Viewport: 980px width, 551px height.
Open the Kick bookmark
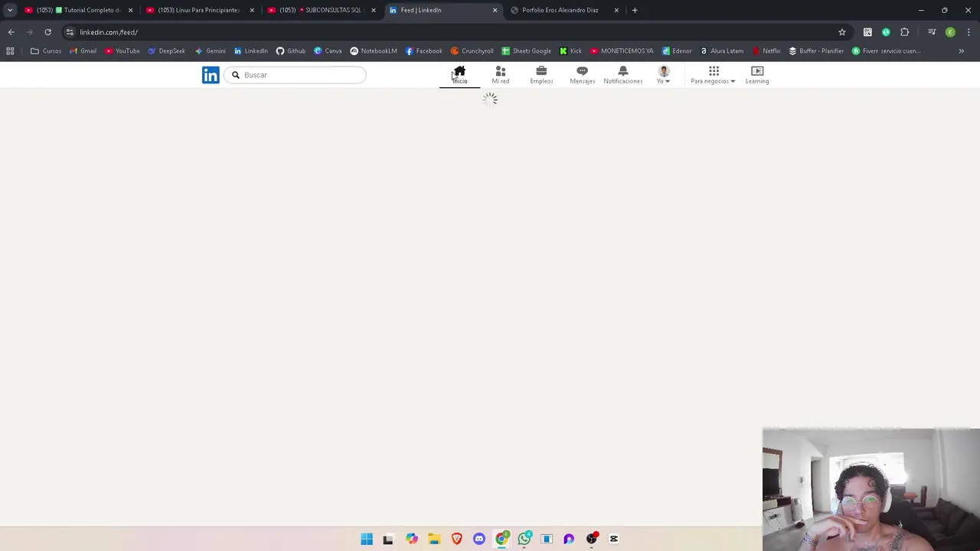pyautogui.click(x=570, y=51)
